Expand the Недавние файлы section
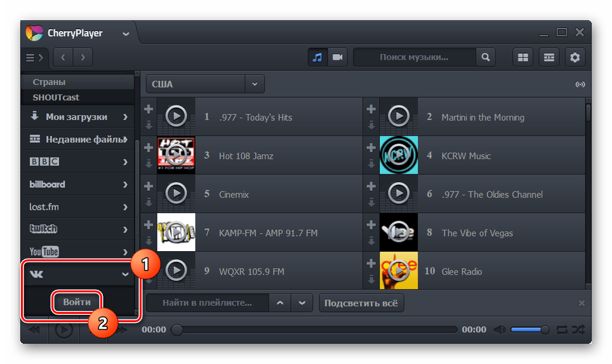This screenshot has height=364, width=612. click(x=77, y=139)
